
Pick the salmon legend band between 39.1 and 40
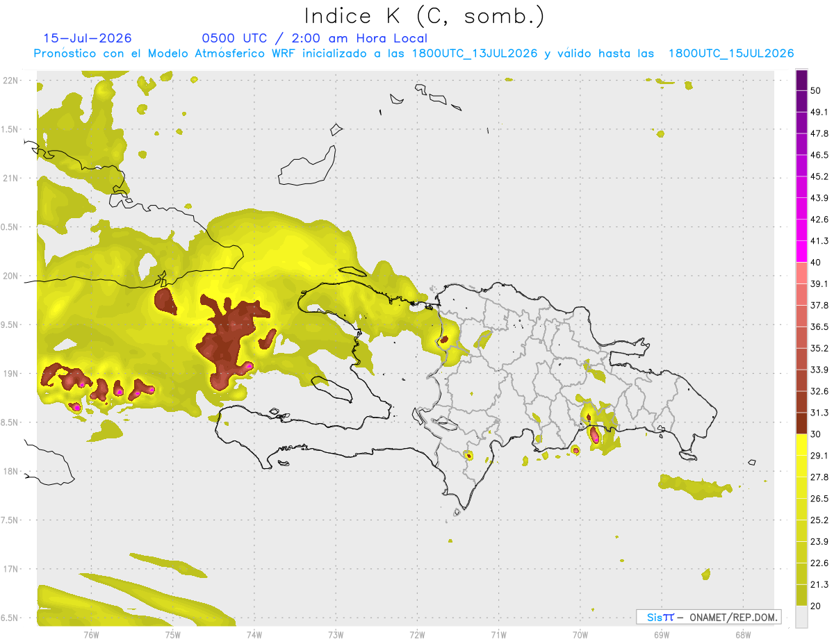[x=802, y=272]
